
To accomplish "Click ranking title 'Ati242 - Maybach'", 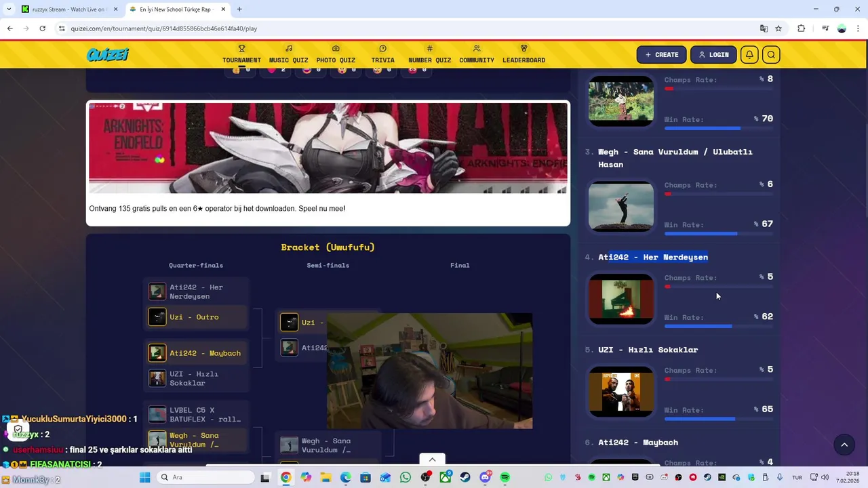I will coord(638,443).
